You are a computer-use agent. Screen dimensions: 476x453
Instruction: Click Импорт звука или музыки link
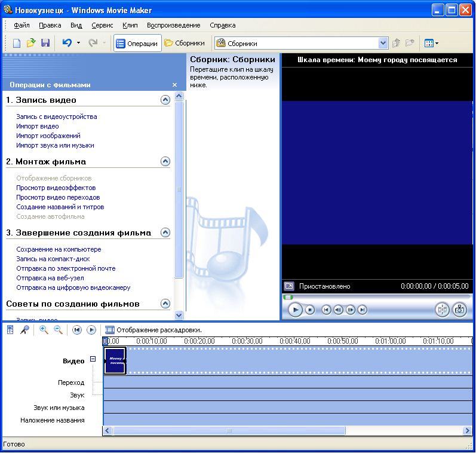[x=55, y=145]
